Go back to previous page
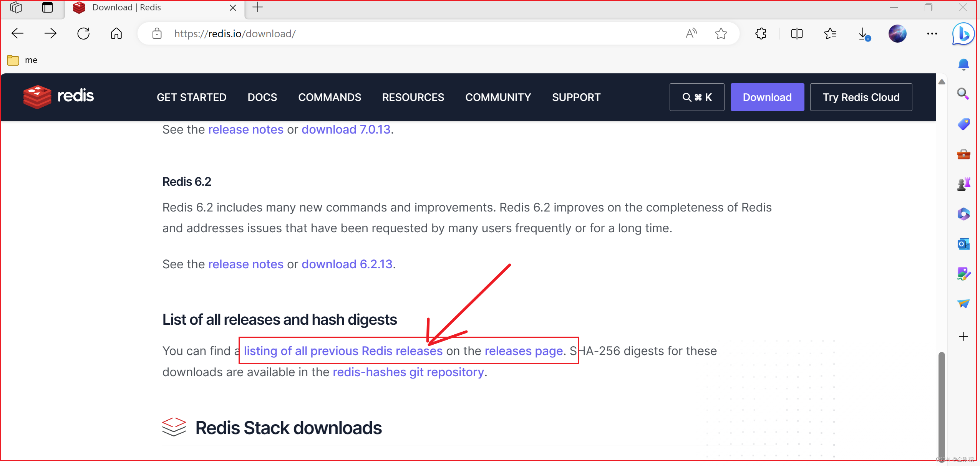The width and height of the screenshot is (980, 466). coord(18,34)
